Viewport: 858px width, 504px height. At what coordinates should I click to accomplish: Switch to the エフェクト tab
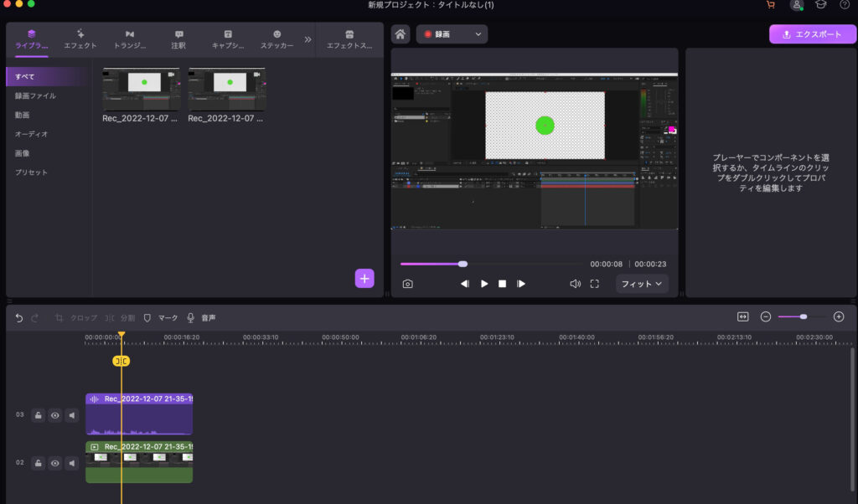coord(80,39)
